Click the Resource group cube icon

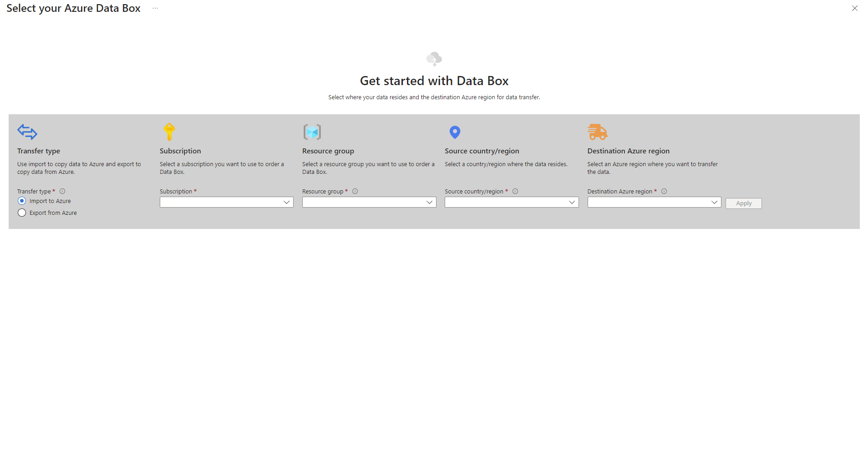[312, 132]
